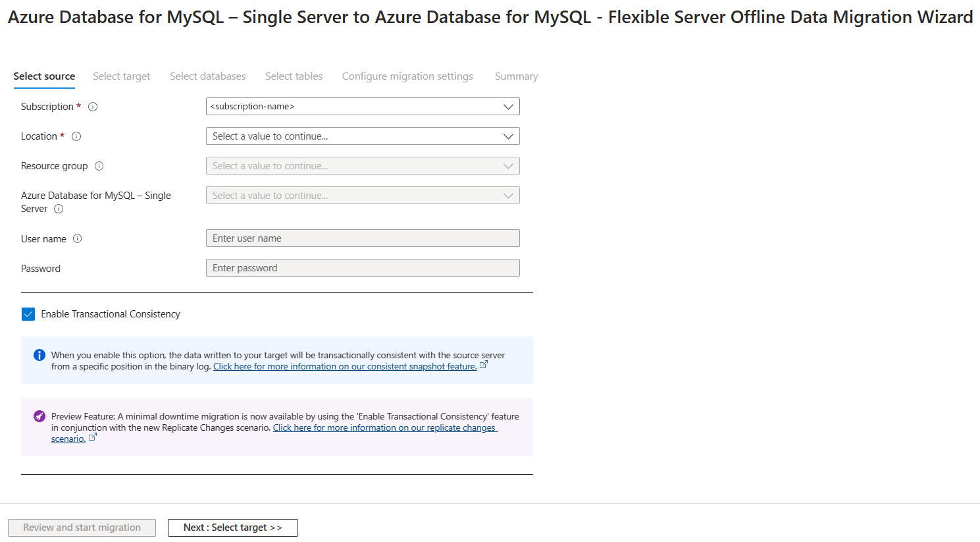980x542 pixels.
Task: Click the Location info icon
Action: (76, 136)
